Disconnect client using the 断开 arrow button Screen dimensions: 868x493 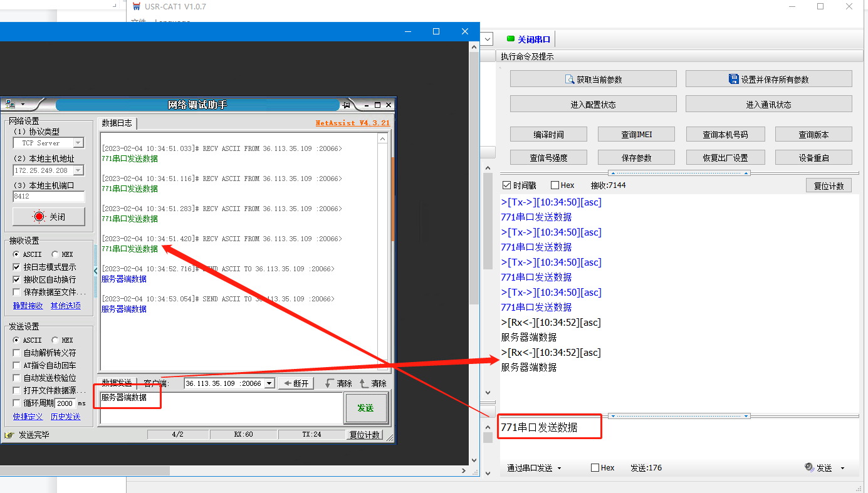coord(296,383)
